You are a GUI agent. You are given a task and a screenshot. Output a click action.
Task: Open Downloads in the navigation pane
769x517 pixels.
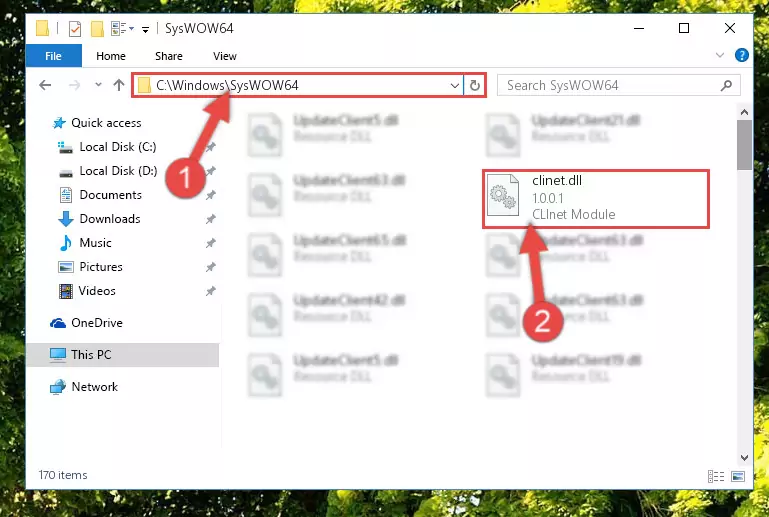[110, 219]
